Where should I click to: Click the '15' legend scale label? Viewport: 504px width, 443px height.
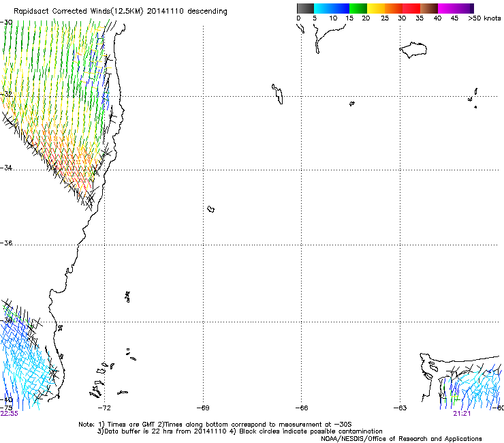click(x=349, y=18)
